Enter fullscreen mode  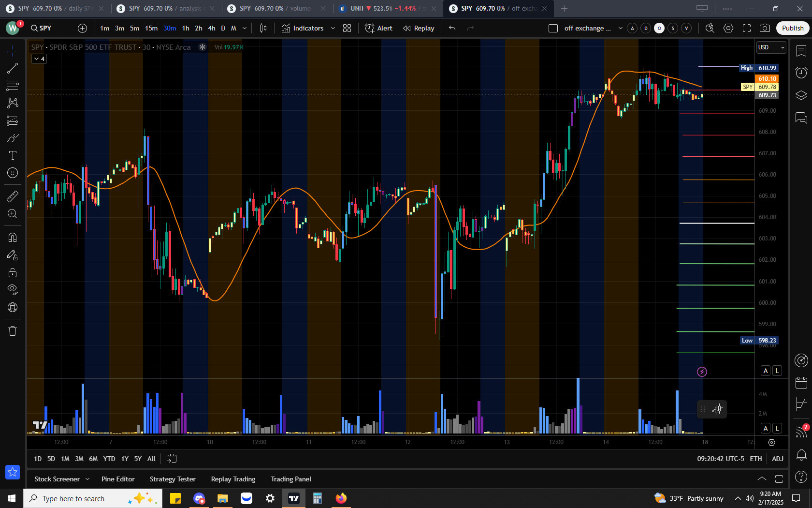tap(747, 28)
